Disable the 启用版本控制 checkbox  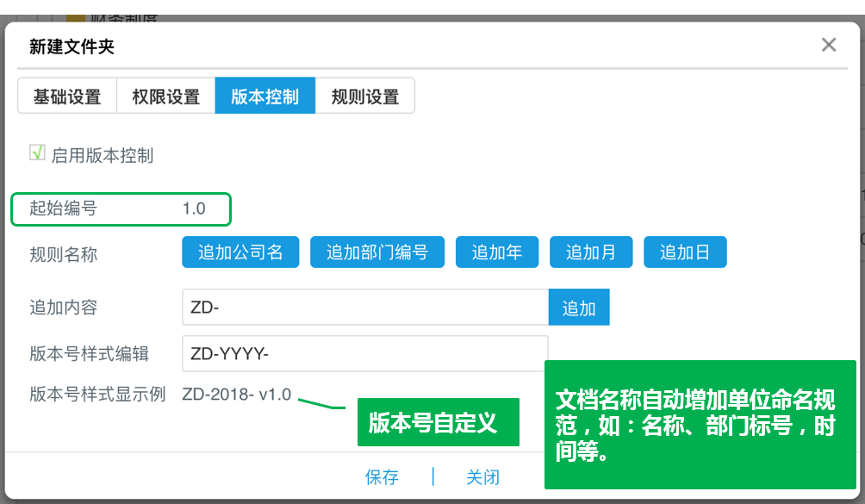click(34, 154)
